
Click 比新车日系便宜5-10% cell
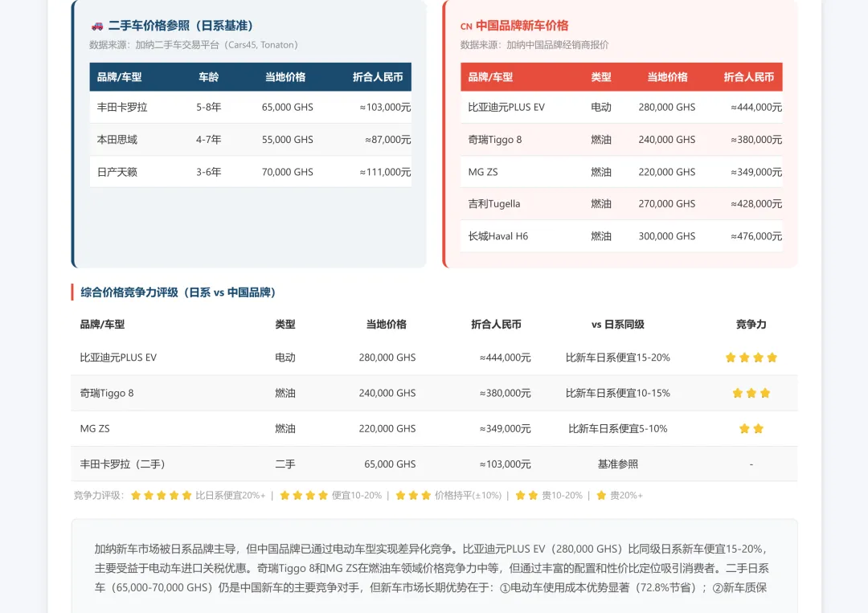(x=618, y=428)
